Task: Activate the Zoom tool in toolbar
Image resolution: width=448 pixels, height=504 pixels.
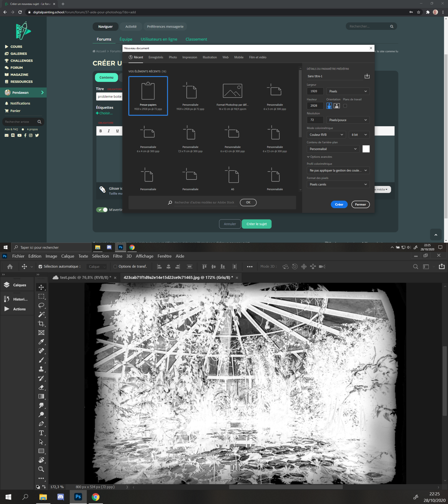Action: [x=41, y=469]
